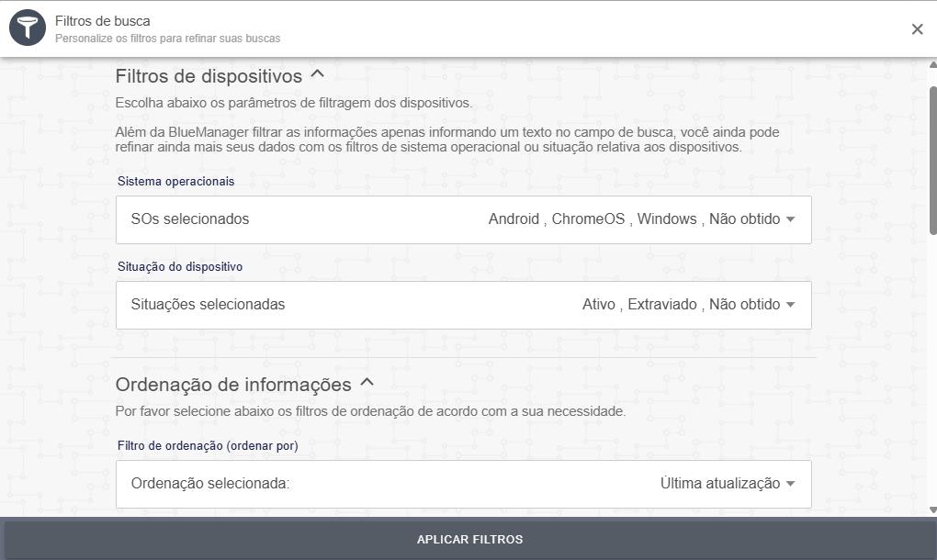This screenshot has width=937, height=560.
Task: Click the Filtros de busca title text
Action: coord(103,21)
